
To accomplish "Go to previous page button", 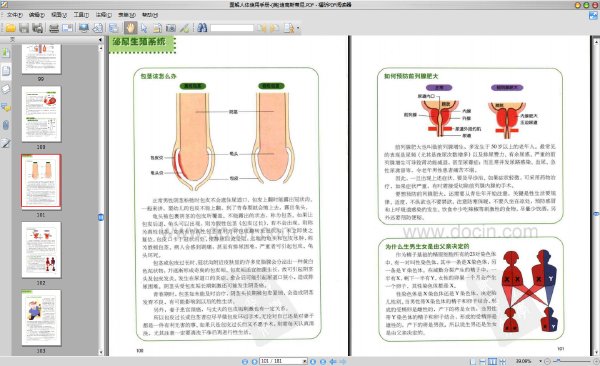I will point(254,361).
